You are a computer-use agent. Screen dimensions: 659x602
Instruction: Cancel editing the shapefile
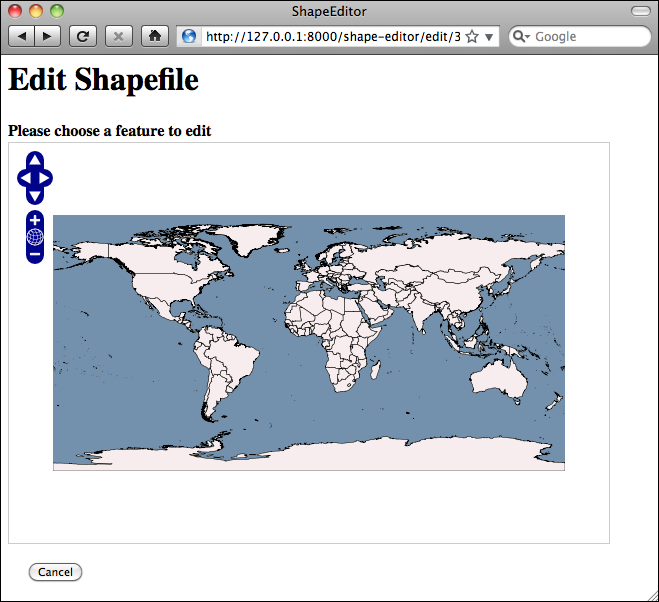tap(55, 572)
